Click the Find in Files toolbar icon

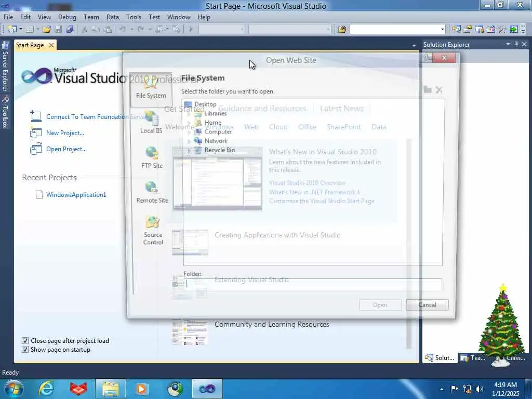tap(342, 30)
